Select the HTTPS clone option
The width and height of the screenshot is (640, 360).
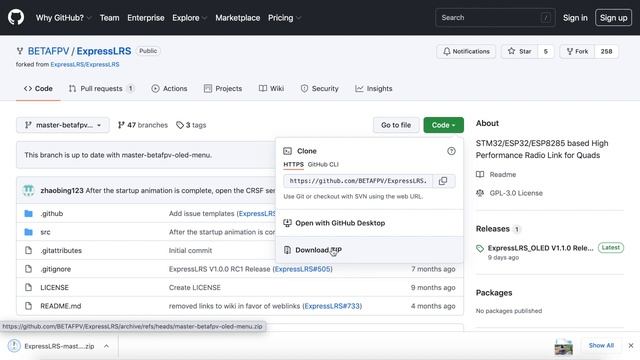point(293,164)
